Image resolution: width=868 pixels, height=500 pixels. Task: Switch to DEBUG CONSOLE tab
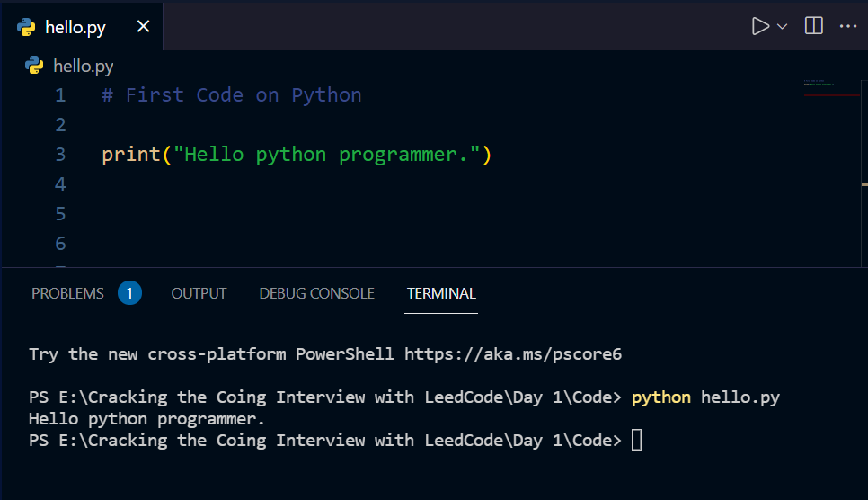(316, 293)
